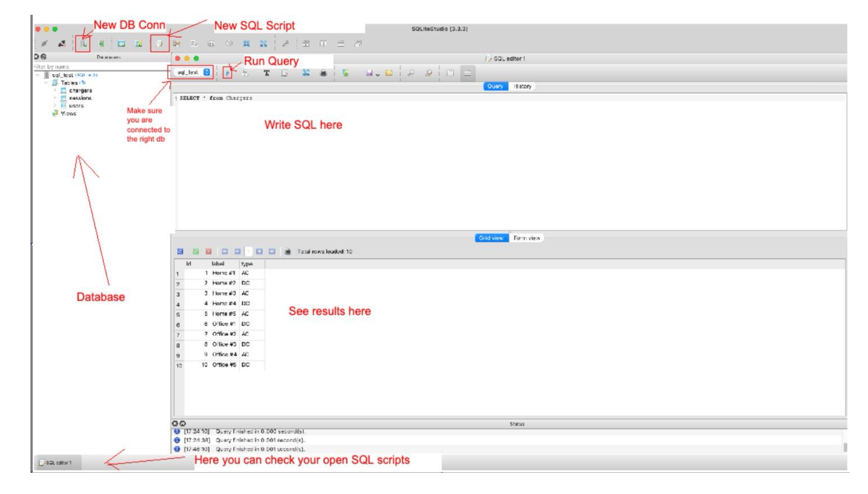Toggle results-below-query layout icon in editor toolbar
868x494 pixels.
pyautogui.click(x=467, y=73)
